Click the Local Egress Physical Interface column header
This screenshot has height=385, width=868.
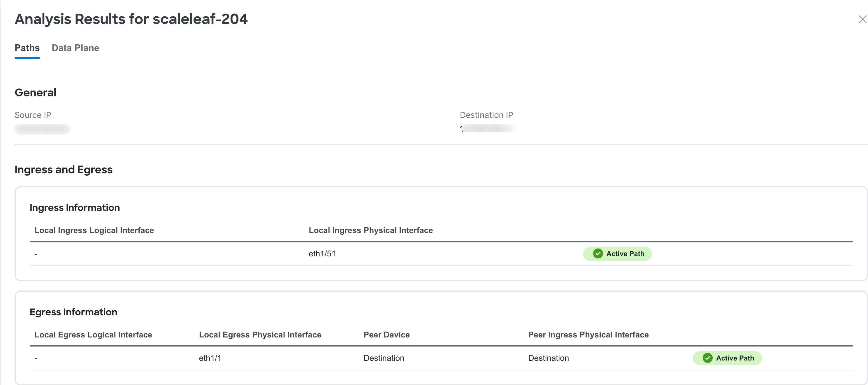(260, 335)
